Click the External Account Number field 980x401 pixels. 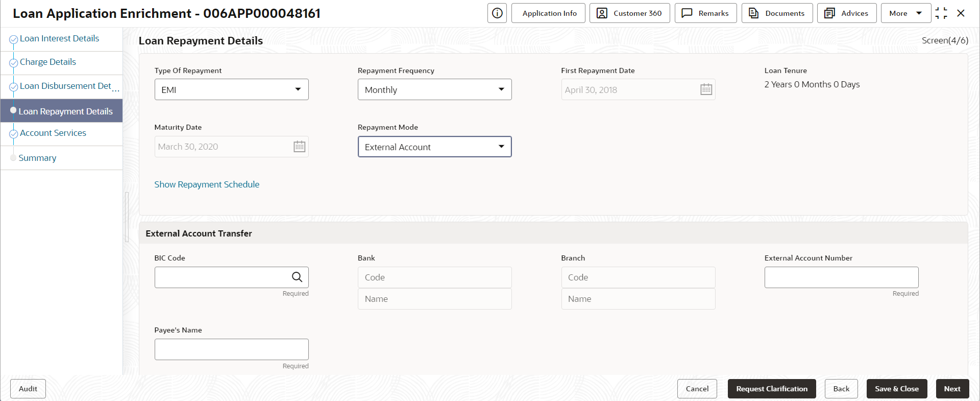(x=841, y=277)
